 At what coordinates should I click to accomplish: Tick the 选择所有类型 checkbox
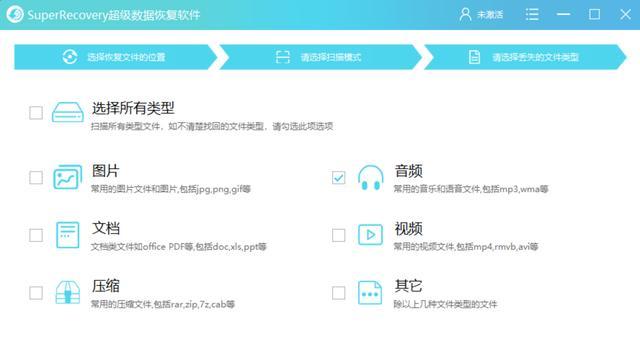(36, 113)
